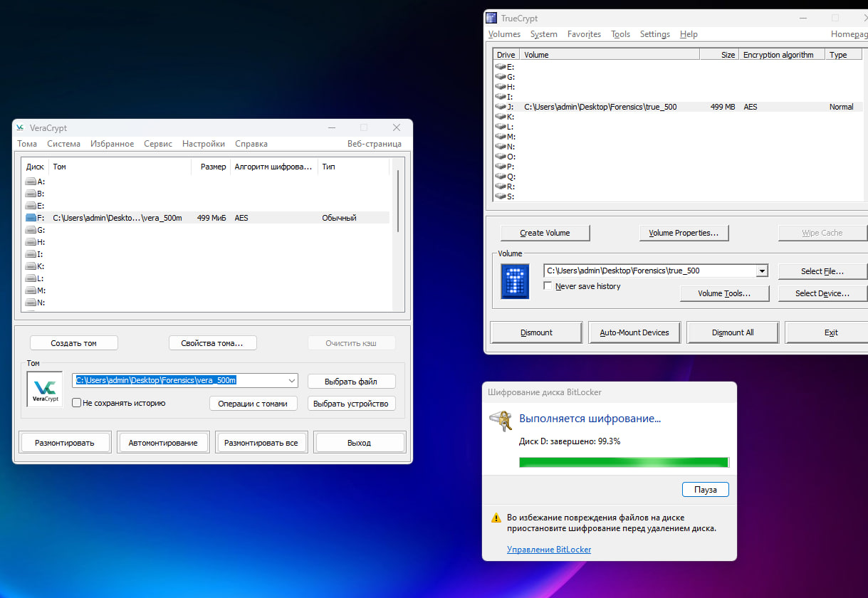
Task: Select drive Q: icon in TrueCrypt
Action: (501, 177)
